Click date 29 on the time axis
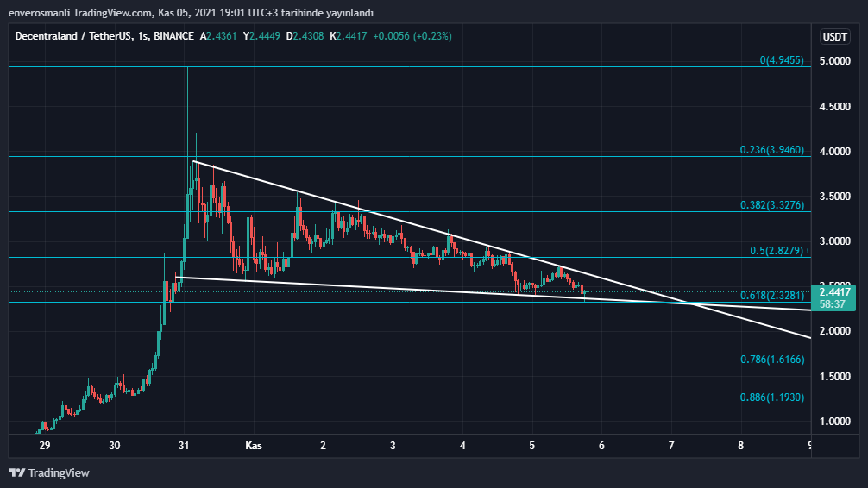 45,446
